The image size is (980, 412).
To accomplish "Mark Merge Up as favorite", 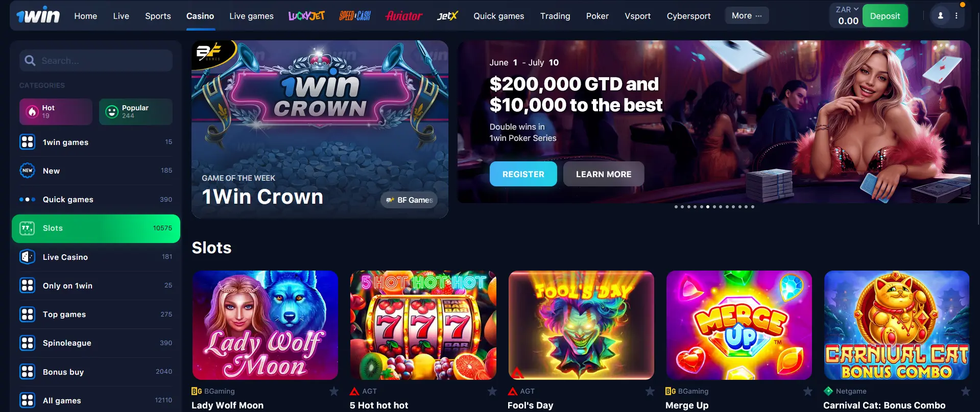I will [808, 391].
